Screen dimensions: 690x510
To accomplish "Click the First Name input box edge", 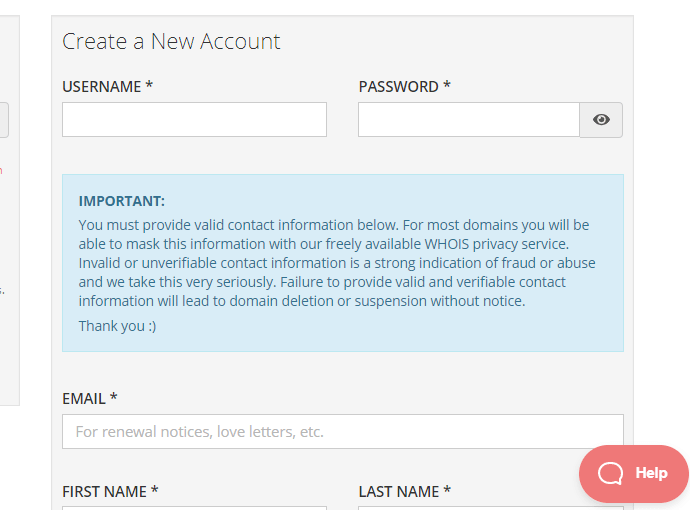I will (x=194, y=507).
